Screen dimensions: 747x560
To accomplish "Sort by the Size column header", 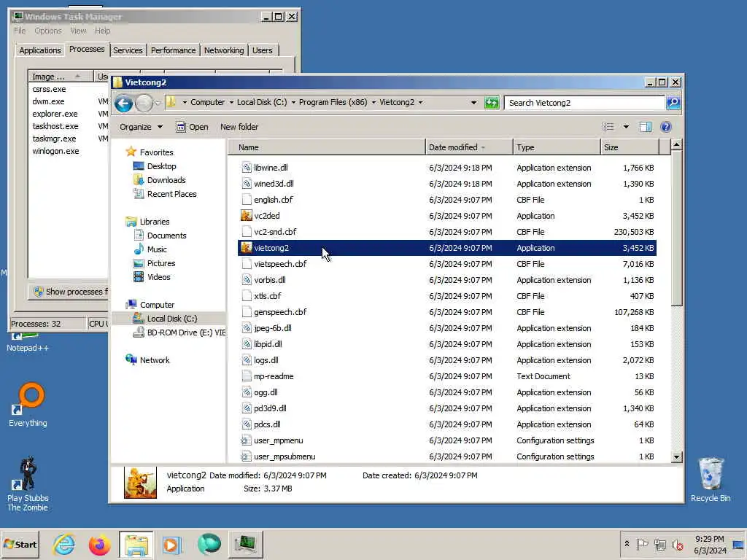I will pos(630,147).
